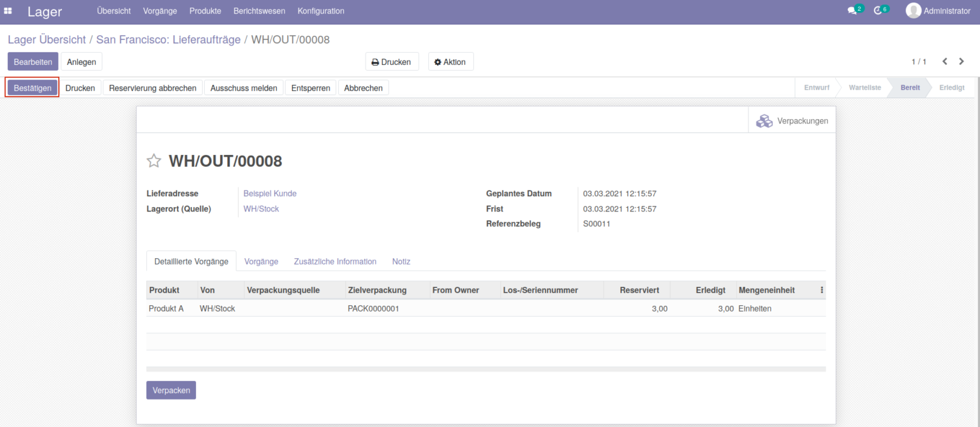Switch to the Vorgänge tab
This screenshot has width=980, height=427.
click(260, 261)
